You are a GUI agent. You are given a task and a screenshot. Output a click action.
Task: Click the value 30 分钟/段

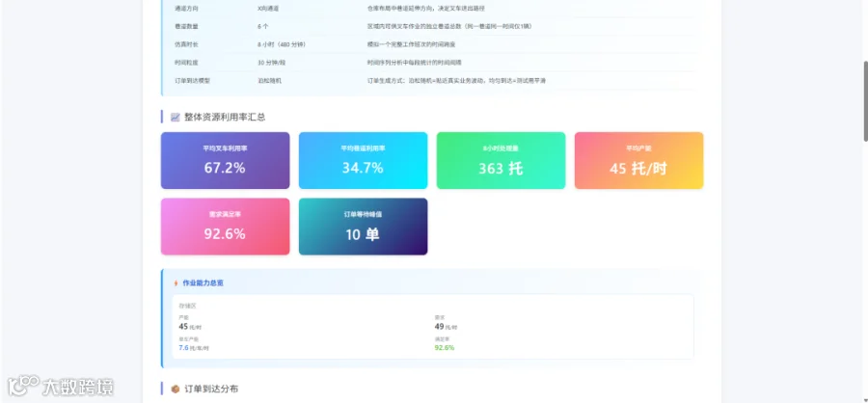271,63
